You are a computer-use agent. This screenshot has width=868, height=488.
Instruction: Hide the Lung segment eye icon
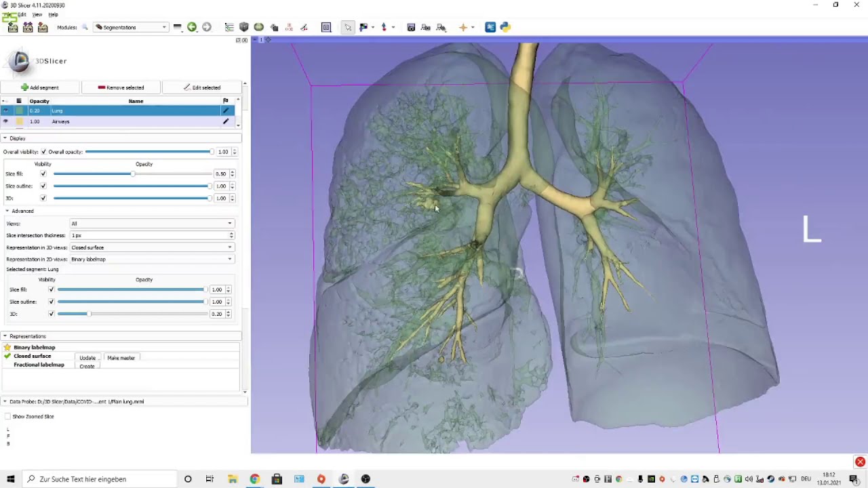[6, 110]
